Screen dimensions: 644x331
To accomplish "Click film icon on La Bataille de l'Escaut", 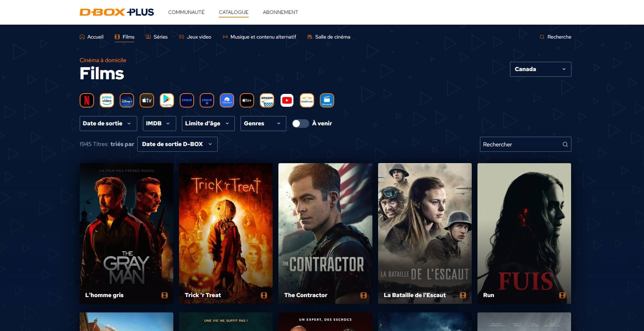I will pos(463,295).
